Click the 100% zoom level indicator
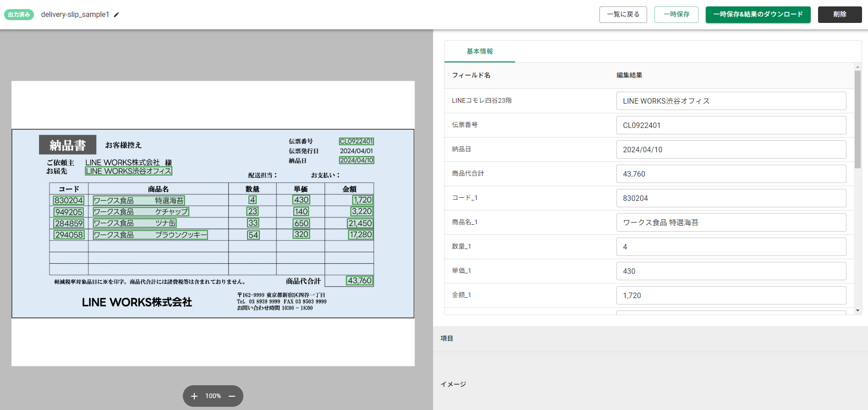Viewport: 868px width, 410px height. point(213,396)
